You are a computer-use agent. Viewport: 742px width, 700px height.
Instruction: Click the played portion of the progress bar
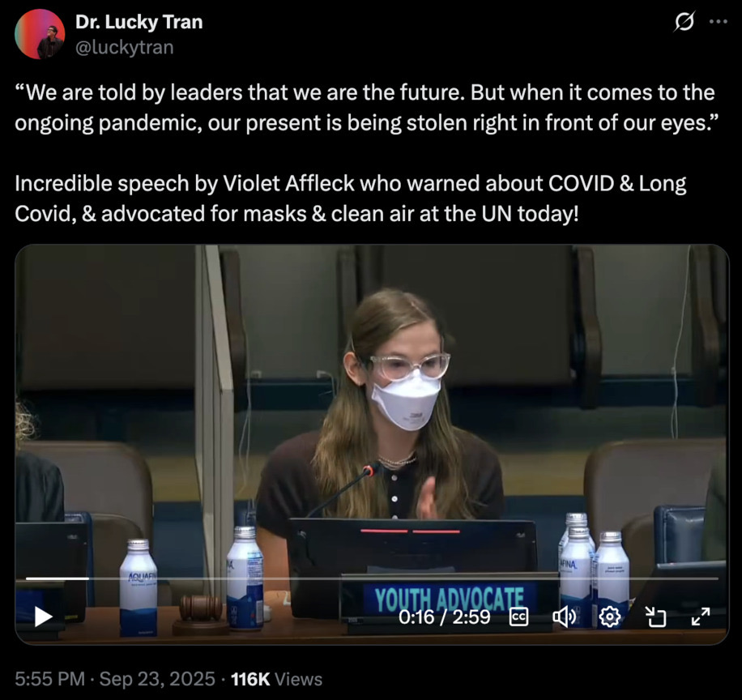[58, 578]
